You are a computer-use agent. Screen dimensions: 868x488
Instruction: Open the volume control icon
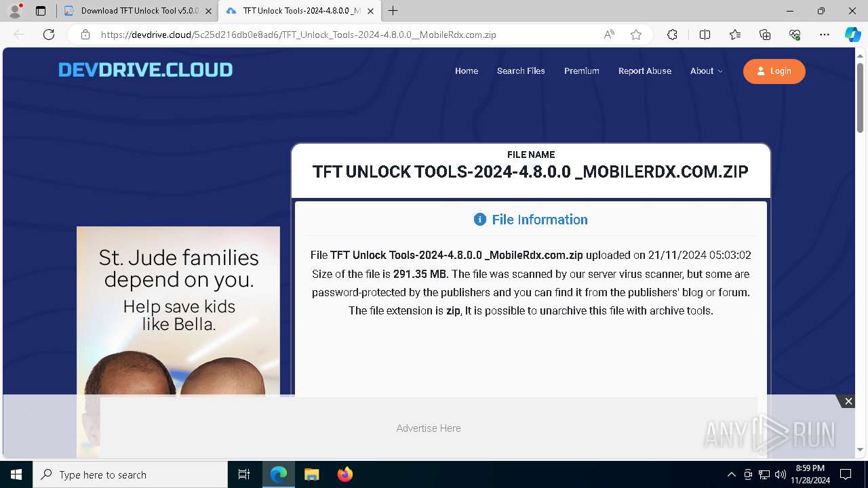pyautogui.click(x=780, y=474)
